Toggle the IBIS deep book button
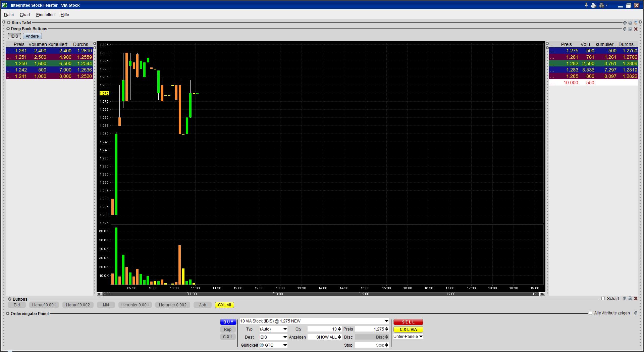Screen dimensions: 644x352 pos(14,36)
